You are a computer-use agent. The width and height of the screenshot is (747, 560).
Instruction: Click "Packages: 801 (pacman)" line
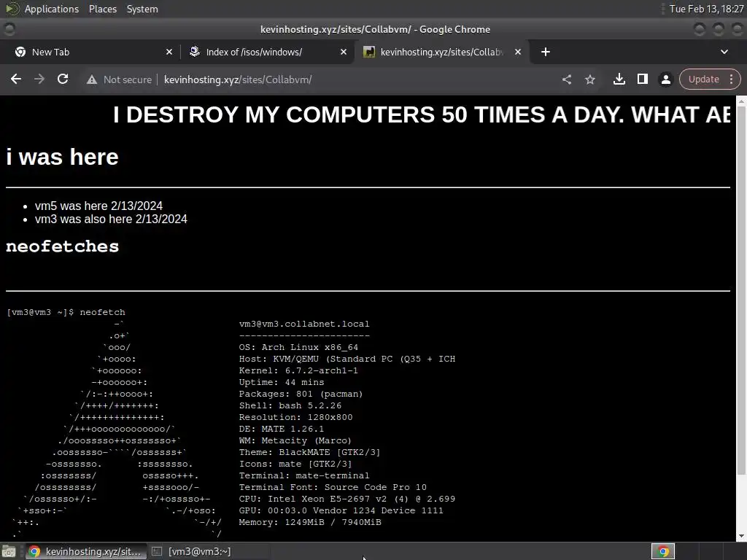click(x=301, y=394)
